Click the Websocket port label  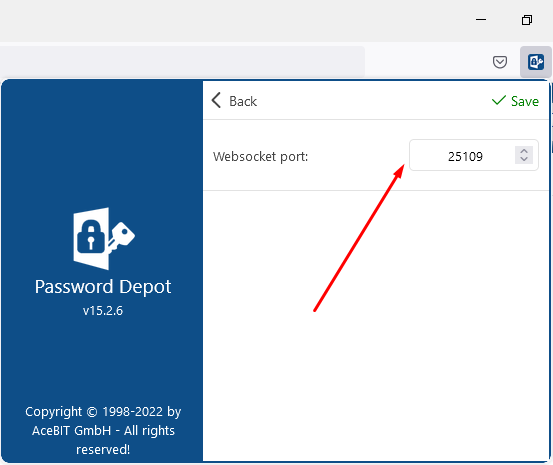[x=260, y=156]
